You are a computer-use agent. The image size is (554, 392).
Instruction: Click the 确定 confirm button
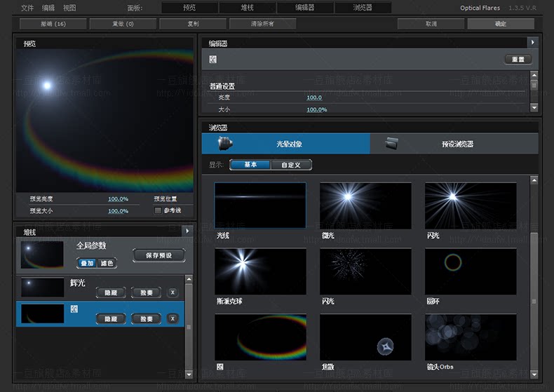(501, 24)
